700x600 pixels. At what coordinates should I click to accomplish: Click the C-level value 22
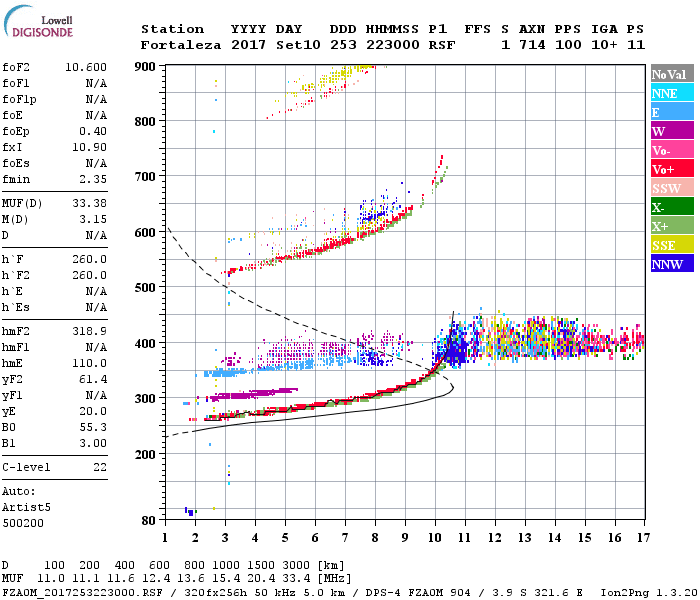click(100, 467)
